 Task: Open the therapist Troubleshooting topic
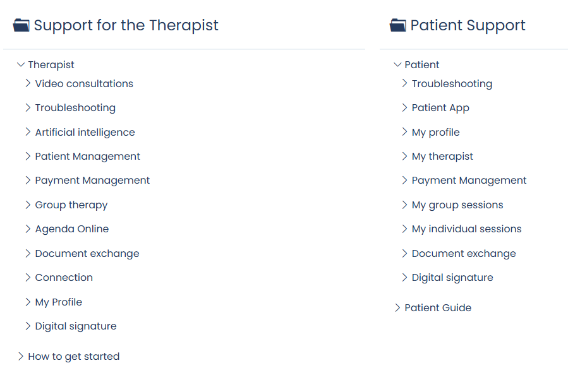point(75,108)
